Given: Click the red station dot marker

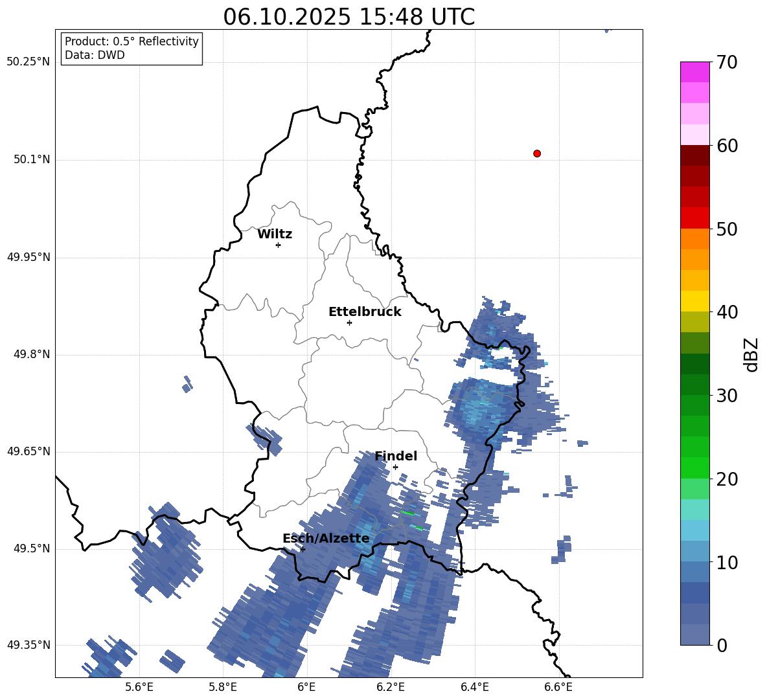Looking at the screenshot, I should pos(536,153).
